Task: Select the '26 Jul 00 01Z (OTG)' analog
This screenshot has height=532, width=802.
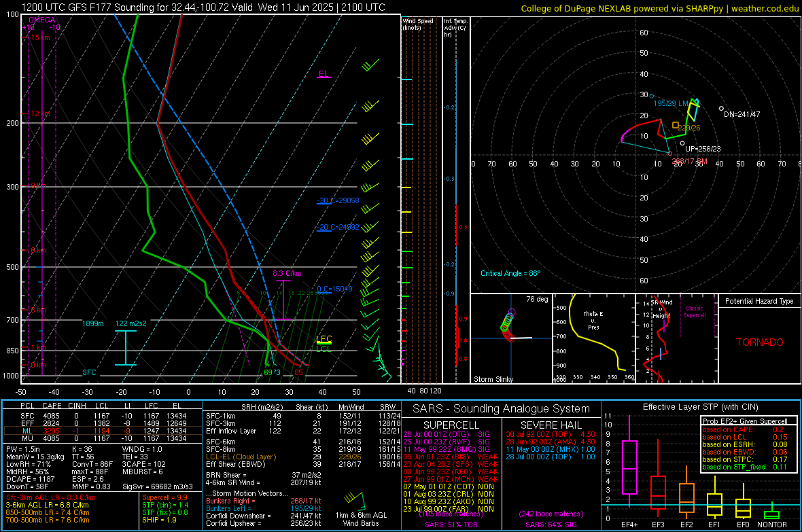Action: click(447, 434)
